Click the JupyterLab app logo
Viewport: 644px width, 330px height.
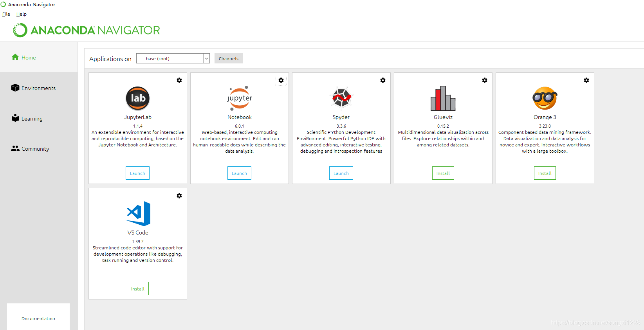[x=138, y=98]
